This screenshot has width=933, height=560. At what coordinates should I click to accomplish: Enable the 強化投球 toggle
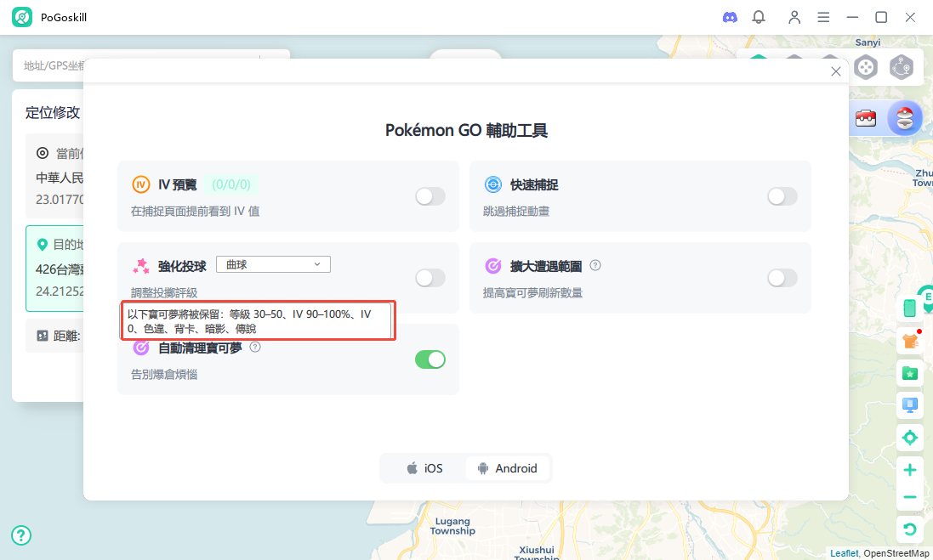click(430, 278)
